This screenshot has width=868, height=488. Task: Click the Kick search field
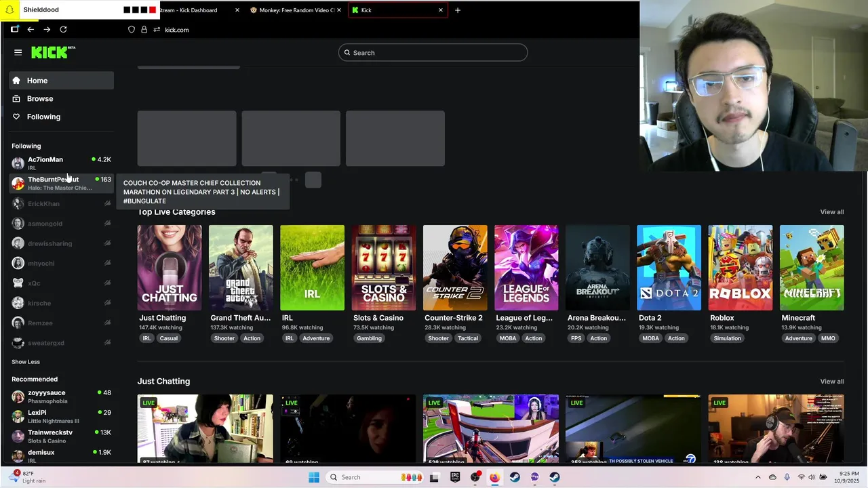click(x=433, y=53)
